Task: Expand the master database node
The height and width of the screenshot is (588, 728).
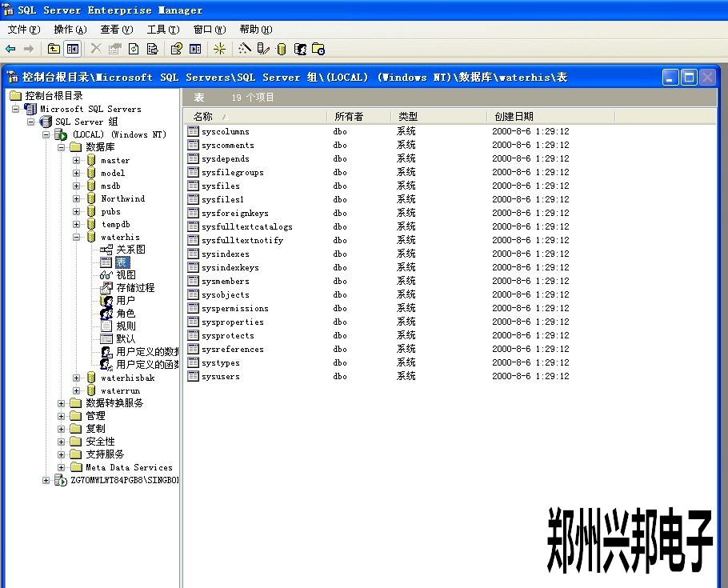Action: [x=77, y=160]
